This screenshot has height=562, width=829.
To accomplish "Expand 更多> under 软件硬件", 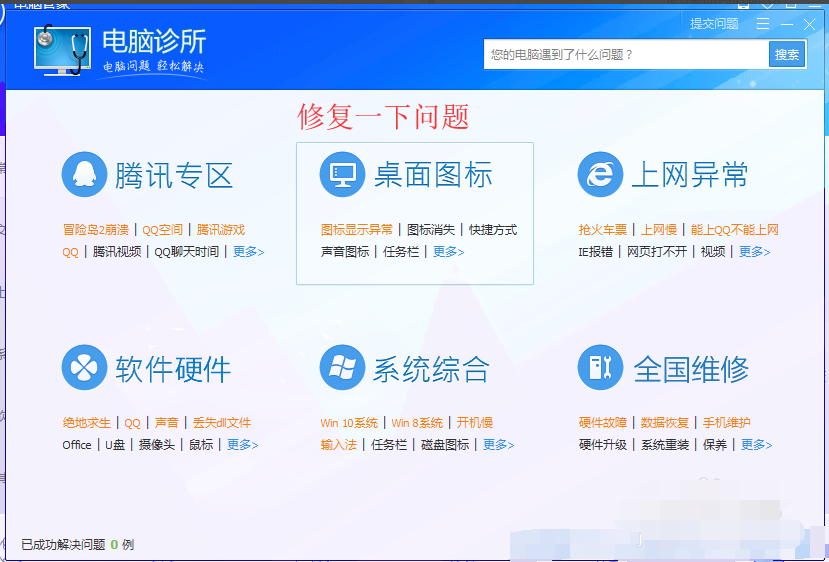I will pyautogui.click(x=243, y=445).
